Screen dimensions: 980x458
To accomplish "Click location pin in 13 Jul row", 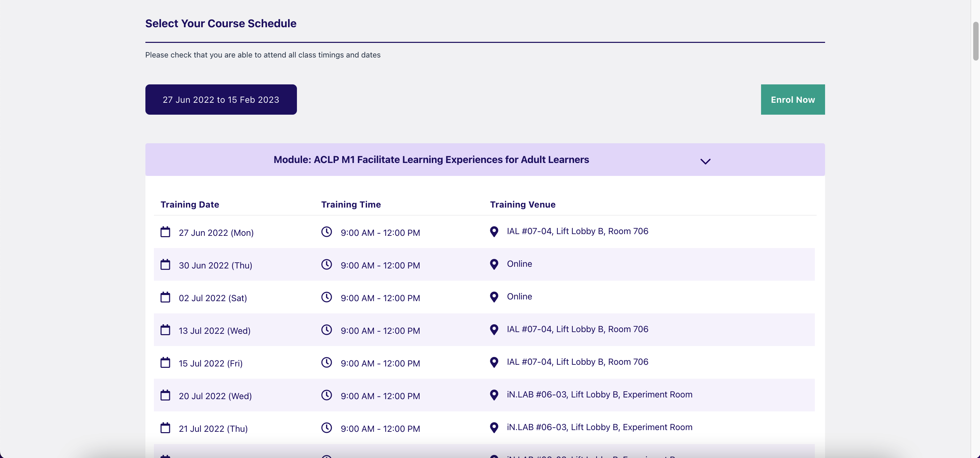I will (x=494, y=330).
